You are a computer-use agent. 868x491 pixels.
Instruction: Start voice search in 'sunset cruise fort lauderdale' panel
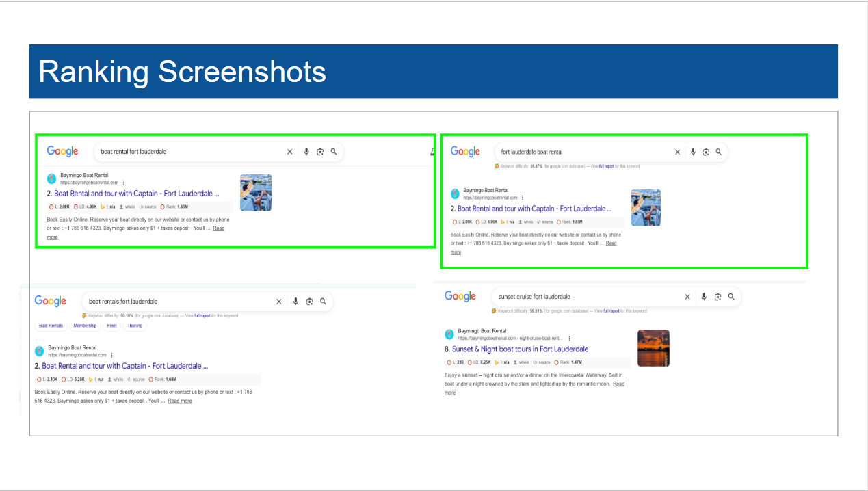click(x=704, y=297)
